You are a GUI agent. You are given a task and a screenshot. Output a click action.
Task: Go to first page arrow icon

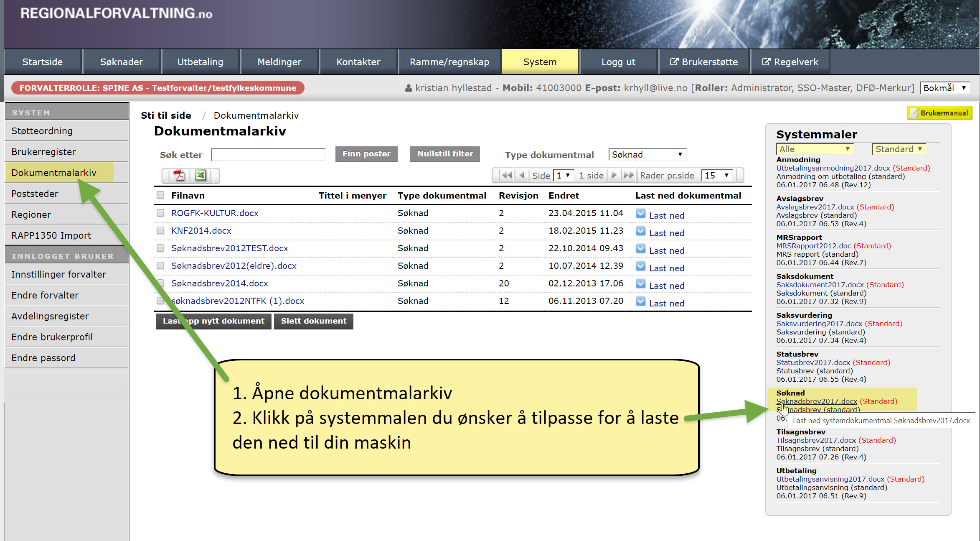[x=507, y=175]
